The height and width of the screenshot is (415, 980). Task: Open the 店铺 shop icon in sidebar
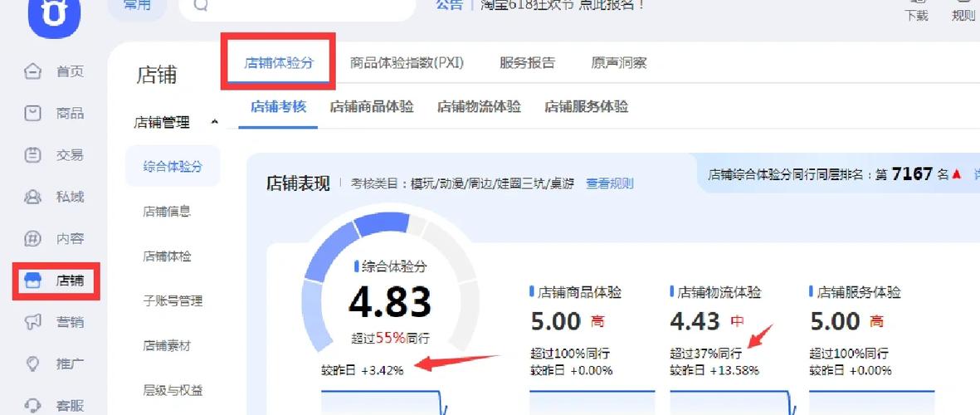point(32,281)
